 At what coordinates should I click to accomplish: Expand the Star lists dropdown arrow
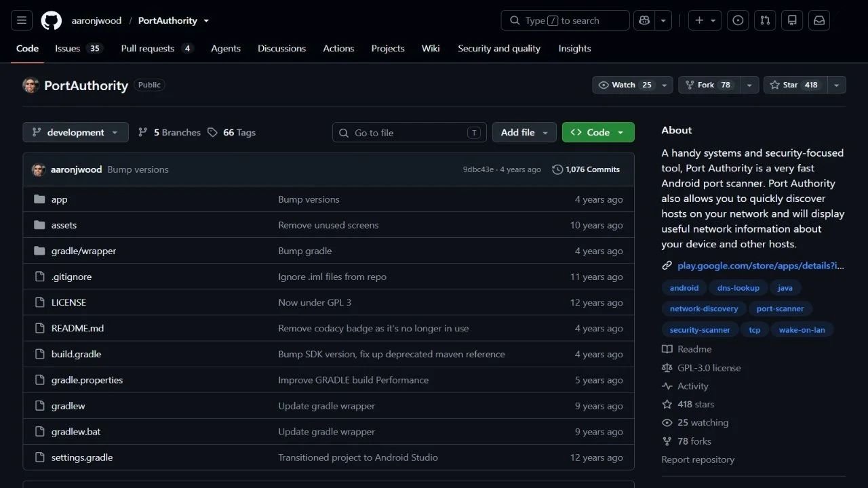point(837,85)
